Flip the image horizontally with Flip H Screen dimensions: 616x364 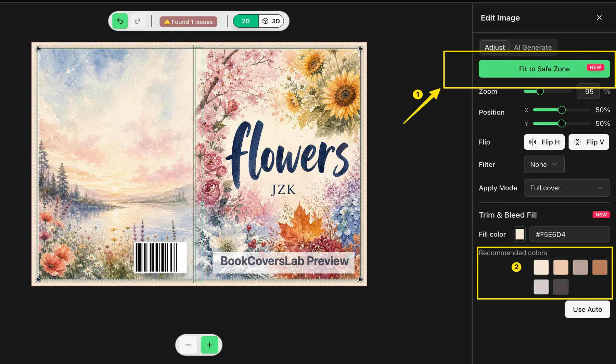click(x=544, y=142)
